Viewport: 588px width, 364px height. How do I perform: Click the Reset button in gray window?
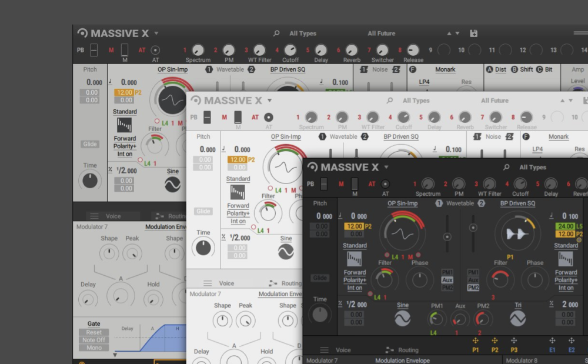point(93,332)
